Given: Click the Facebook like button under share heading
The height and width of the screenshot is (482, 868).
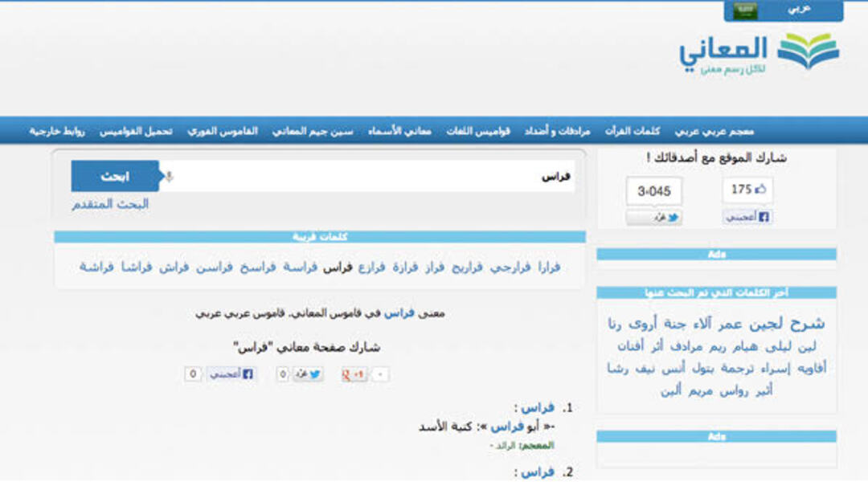Looking at the screenshot, I should (x=231, y=374).
